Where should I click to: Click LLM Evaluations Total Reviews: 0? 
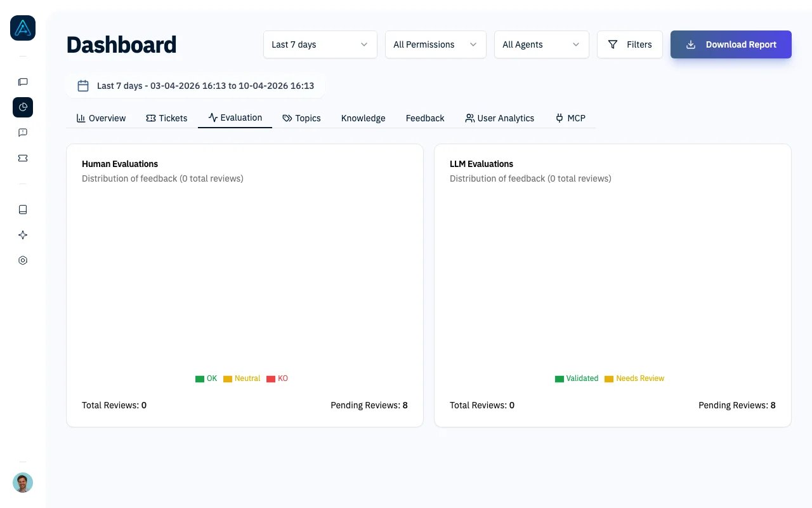[x=482, y=405]
